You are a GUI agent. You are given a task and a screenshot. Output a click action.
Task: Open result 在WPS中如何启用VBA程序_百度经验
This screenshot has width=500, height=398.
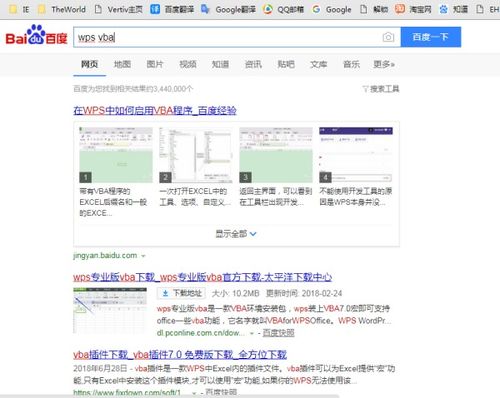tap(155, 110)
